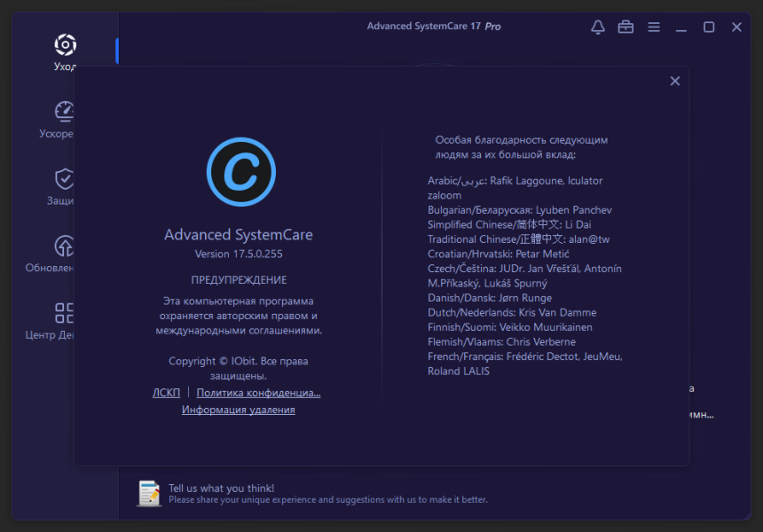Click the Danish Jørn Runge line

(x=490, y=298)
